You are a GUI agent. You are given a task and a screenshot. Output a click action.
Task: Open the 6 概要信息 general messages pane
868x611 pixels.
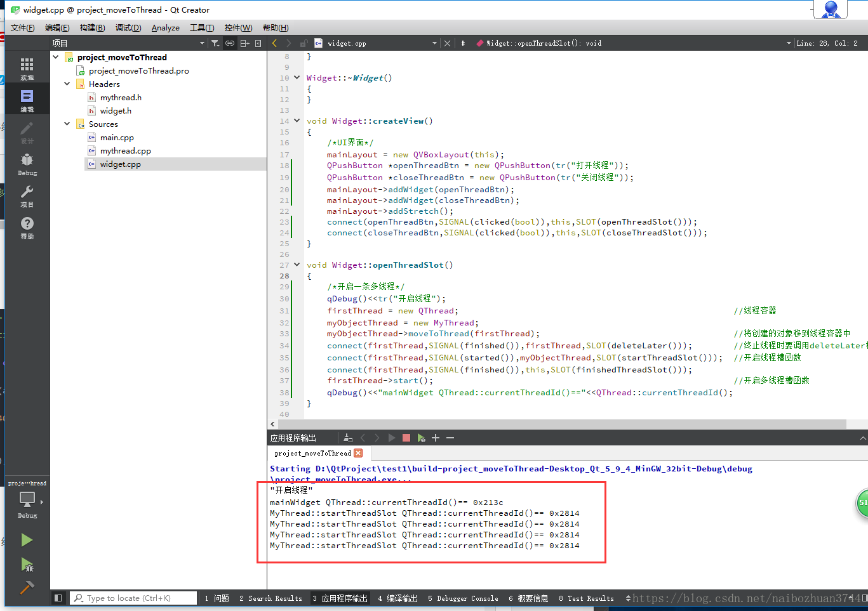pyautogui.click(x=528, y=598)
